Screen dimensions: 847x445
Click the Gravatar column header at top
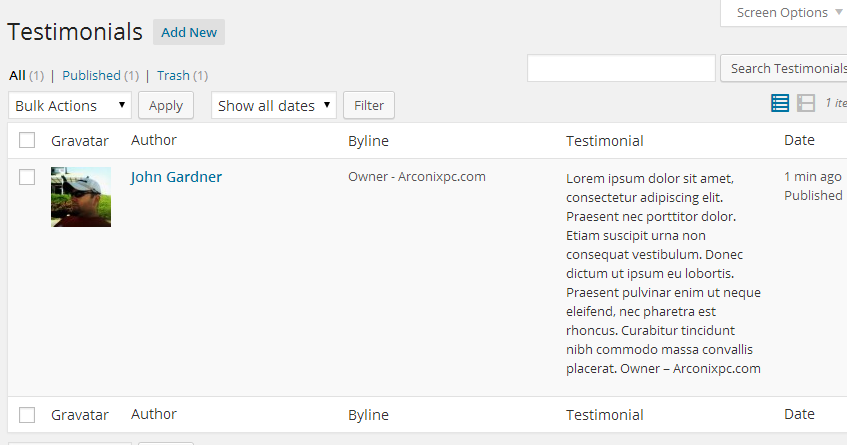[x=80, y=141]
